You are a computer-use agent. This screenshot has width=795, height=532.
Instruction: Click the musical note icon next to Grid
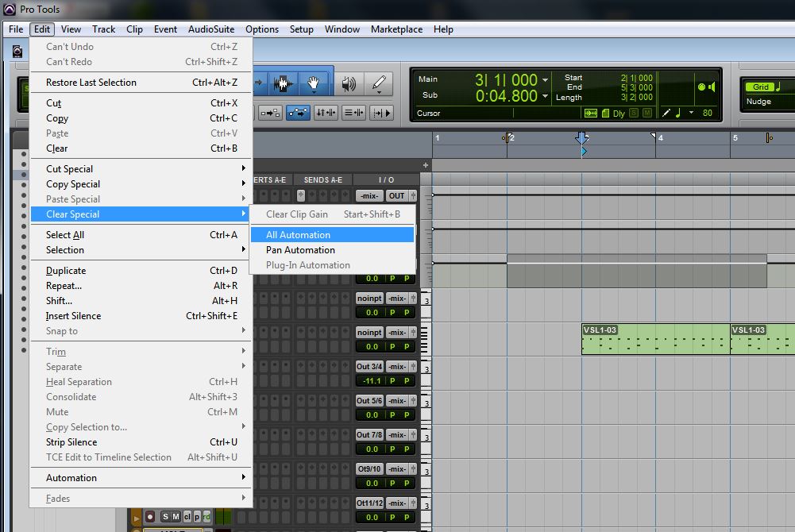(778, 86)
